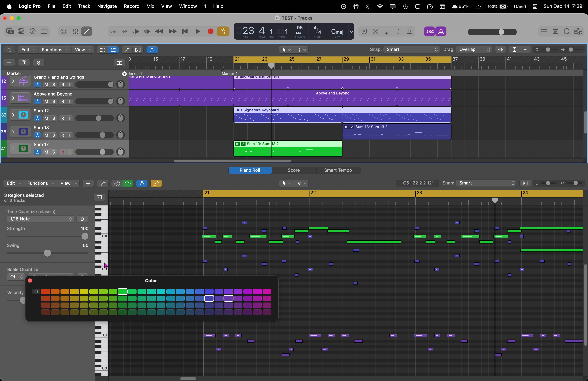
Task: Click the Q quantize button
Action: point(82,219)
